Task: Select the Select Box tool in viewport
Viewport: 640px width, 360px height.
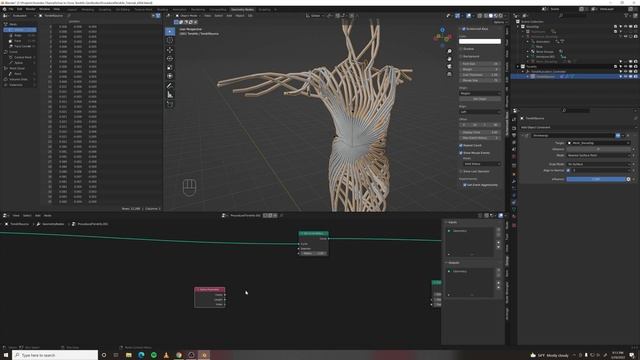Action: [170, 31]
